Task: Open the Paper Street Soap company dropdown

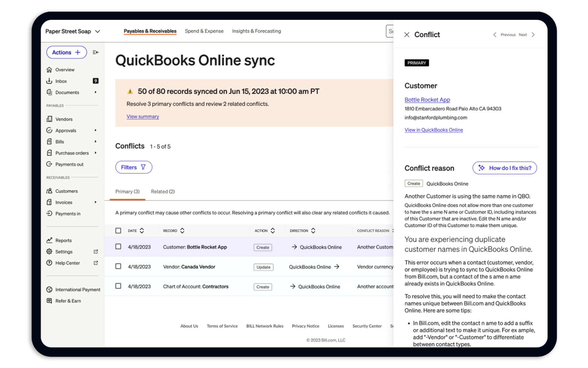Action: pos(73,31)
